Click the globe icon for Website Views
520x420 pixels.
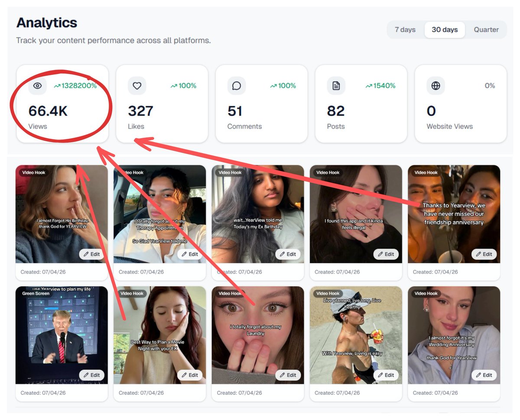point(435,86)
